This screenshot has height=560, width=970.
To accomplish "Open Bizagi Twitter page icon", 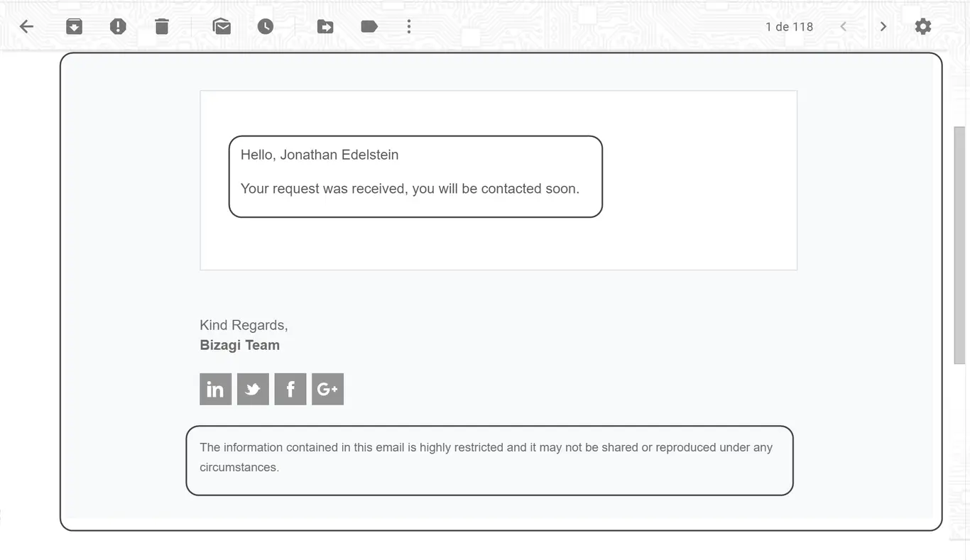I will point(253,389).
